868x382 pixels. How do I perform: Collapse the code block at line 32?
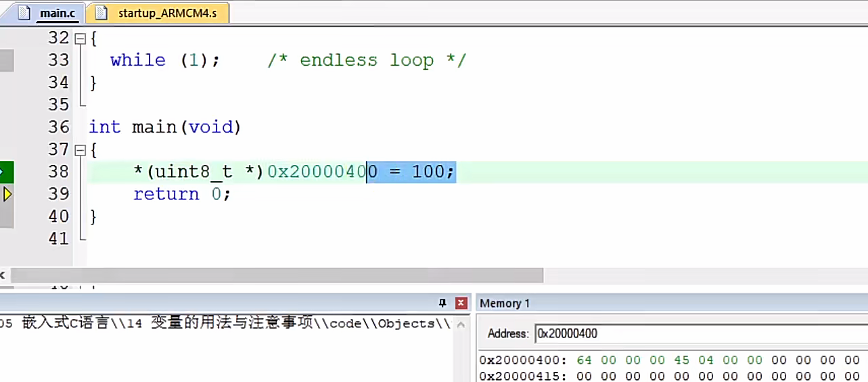coord(81,39)
